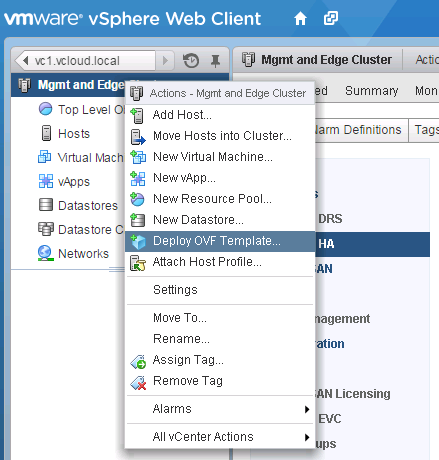The image size is (439, 460).
Task: Open cluster Settings from menu
Action: point(220,290)
